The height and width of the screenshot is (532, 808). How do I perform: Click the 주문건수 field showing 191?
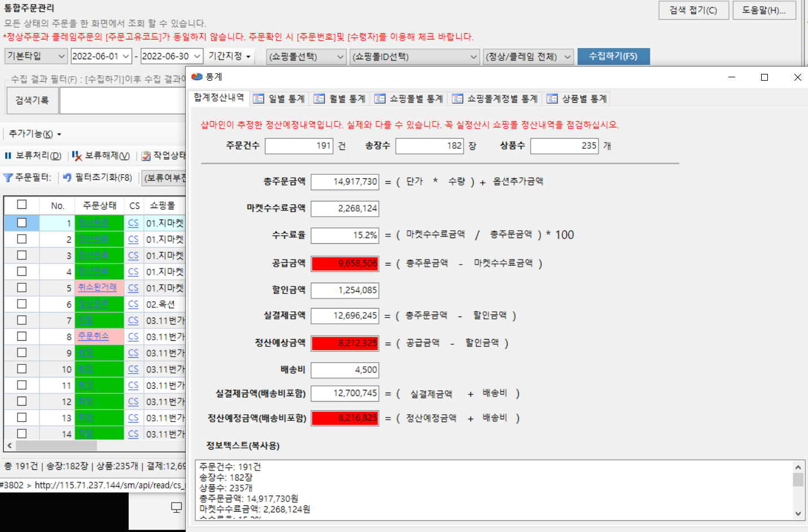299,146
